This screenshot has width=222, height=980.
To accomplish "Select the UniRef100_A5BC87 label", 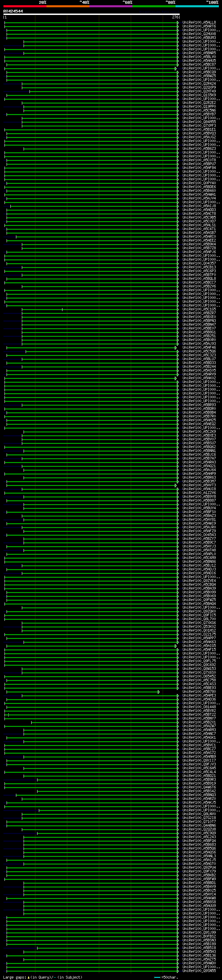I will [x=199, y=64].
